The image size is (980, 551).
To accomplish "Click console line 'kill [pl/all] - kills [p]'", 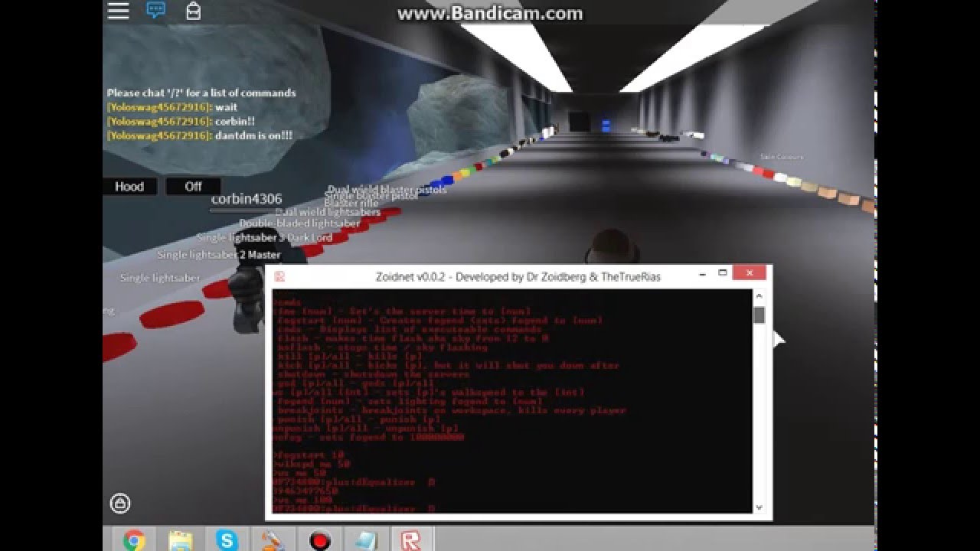I will coord(348,357).
